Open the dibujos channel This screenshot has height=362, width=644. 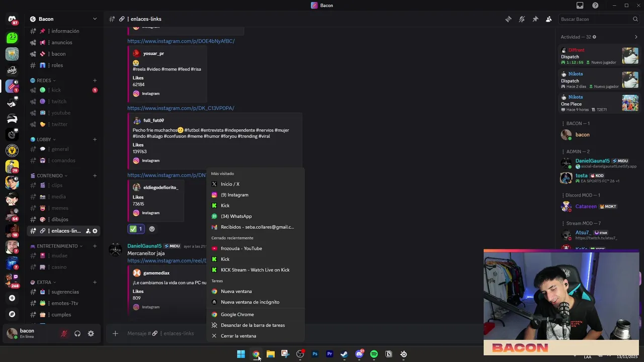(x=63, y=219)
